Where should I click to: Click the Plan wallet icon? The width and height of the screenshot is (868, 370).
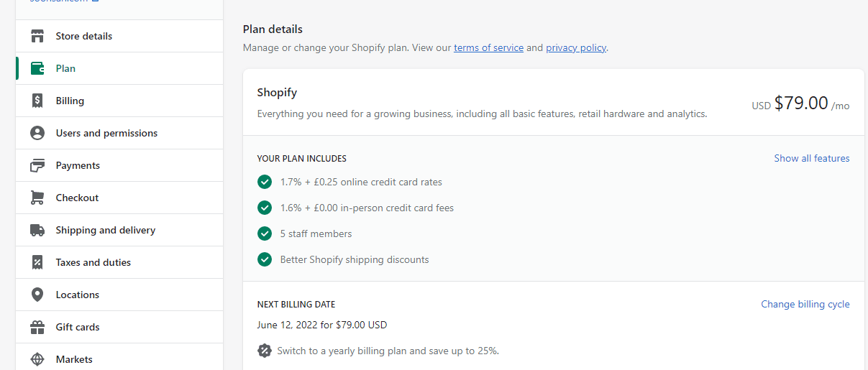click(x=37, y=68)
